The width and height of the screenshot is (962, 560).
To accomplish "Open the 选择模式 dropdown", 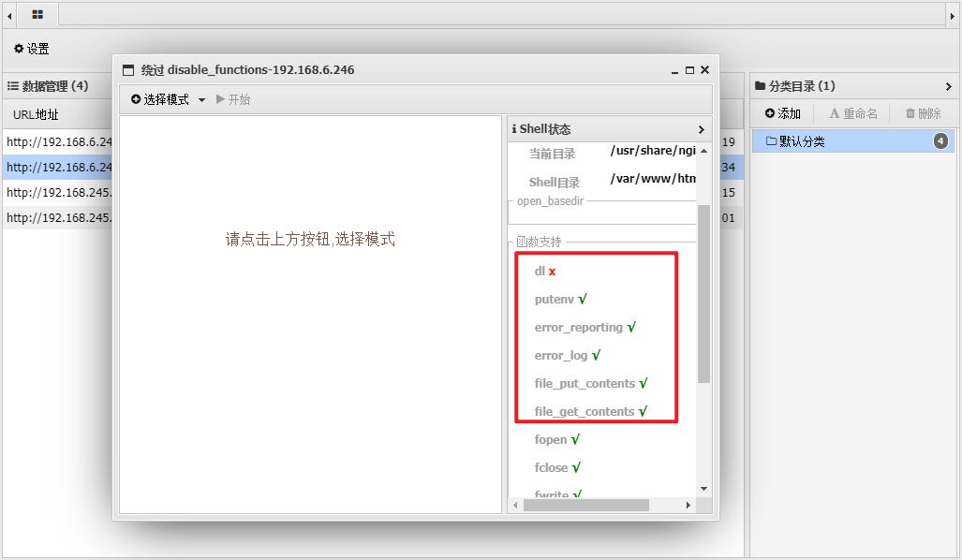I will (169, 99).
